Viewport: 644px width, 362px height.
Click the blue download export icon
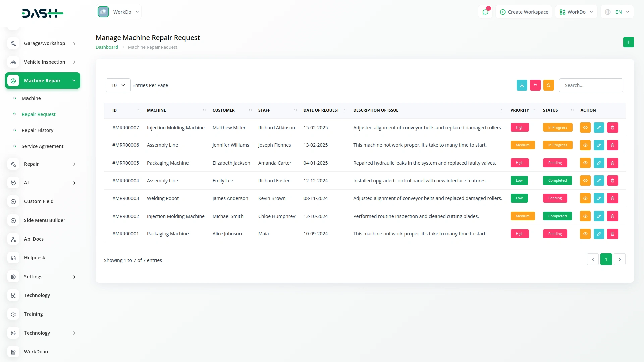coord(522,85)
